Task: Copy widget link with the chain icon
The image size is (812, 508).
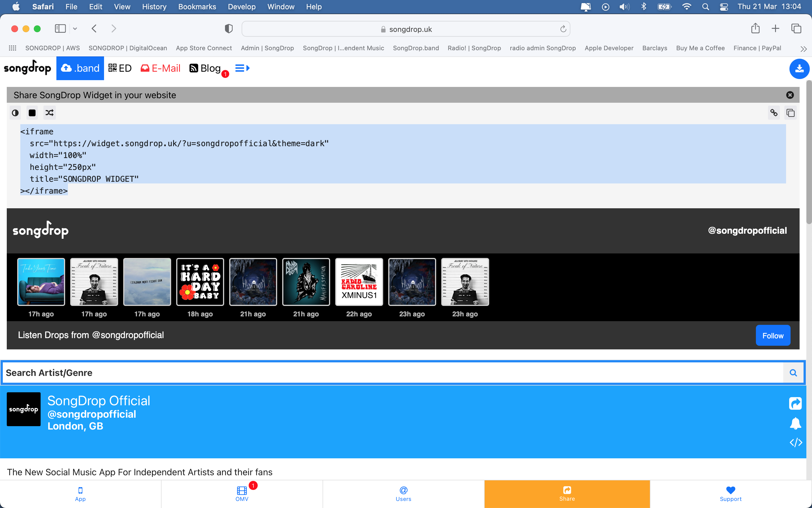Action: [x=774, y=113]
